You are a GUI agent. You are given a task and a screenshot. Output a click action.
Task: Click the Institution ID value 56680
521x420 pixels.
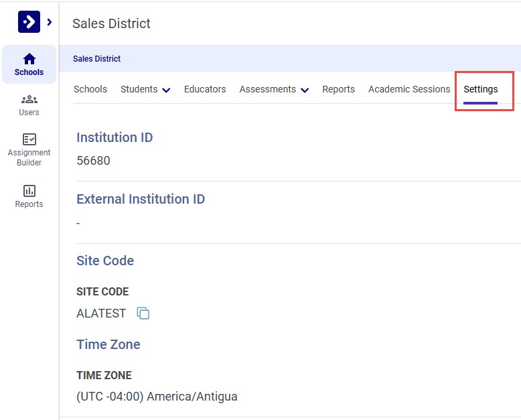point(93,161)
